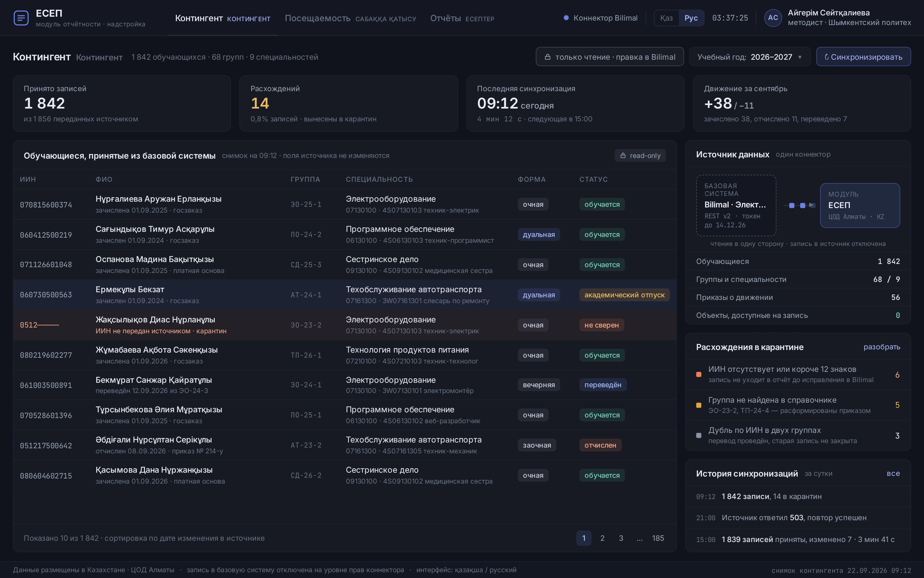This screenshot has width=924, height=578.
Task: Click Приказы о движении row
Action: click(x=798, y=297)
